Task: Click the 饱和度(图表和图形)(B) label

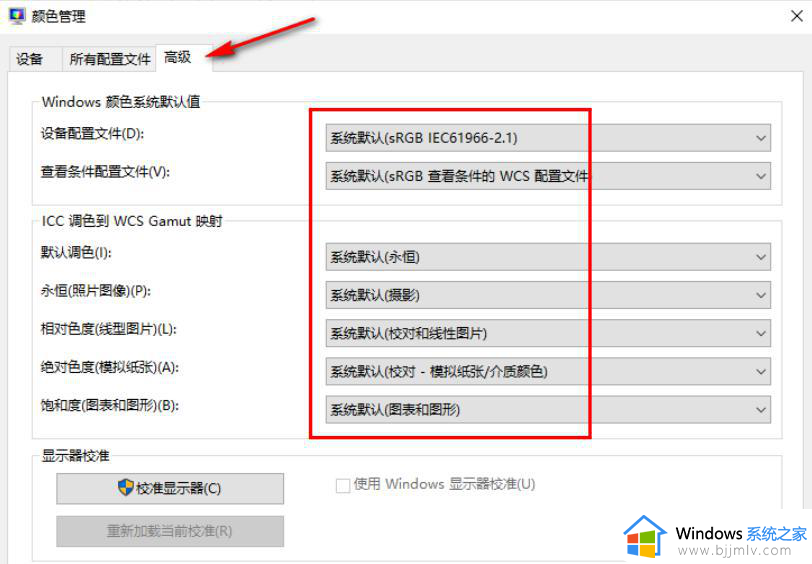Action: coord(110,405)
